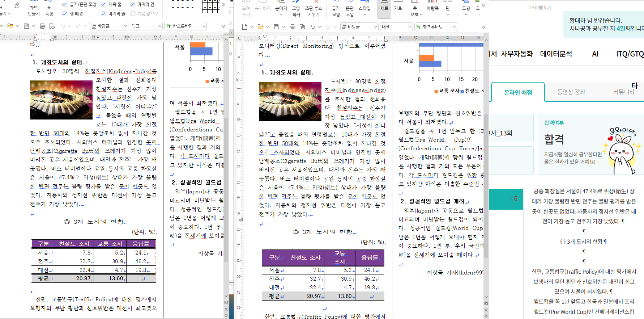Uncheck the 글자/문단 모양 checkbox

tap(65, 4)
